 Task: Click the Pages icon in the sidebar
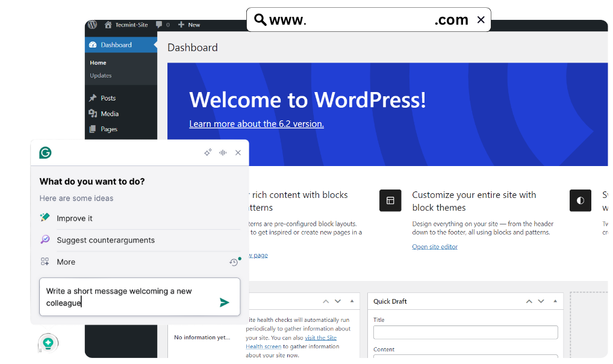tap(93, 129)
